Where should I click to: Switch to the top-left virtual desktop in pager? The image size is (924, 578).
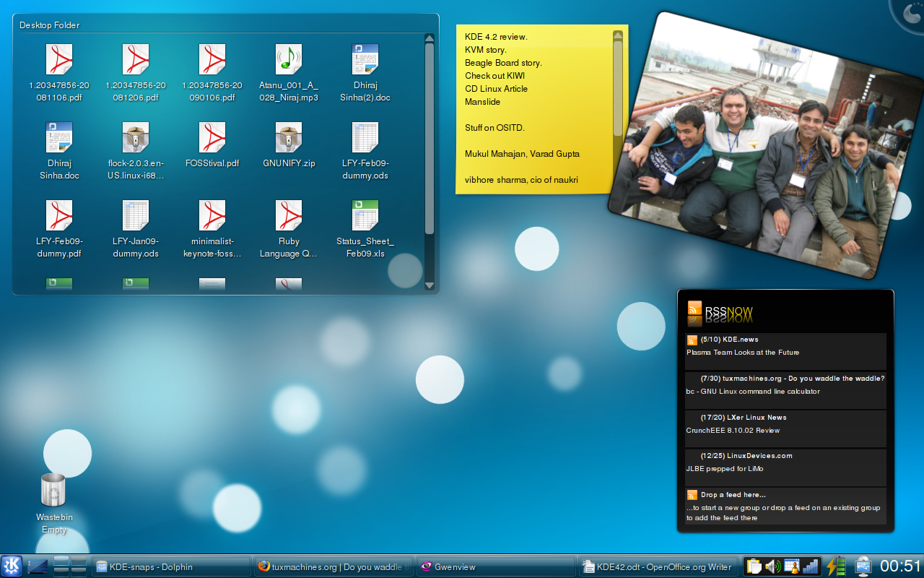pos(61,562)
